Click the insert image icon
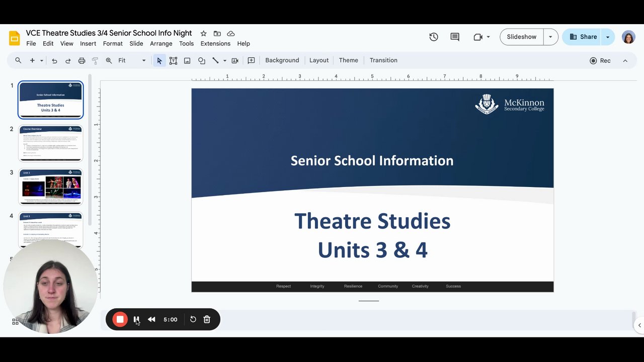Screen dimensions: 644x362 point(187,60)
